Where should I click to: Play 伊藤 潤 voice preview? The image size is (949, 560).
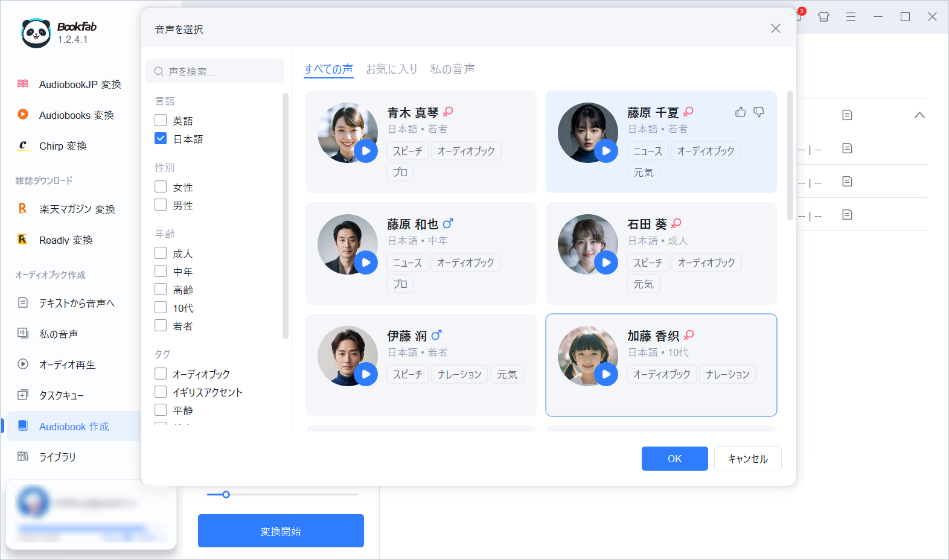366,374
